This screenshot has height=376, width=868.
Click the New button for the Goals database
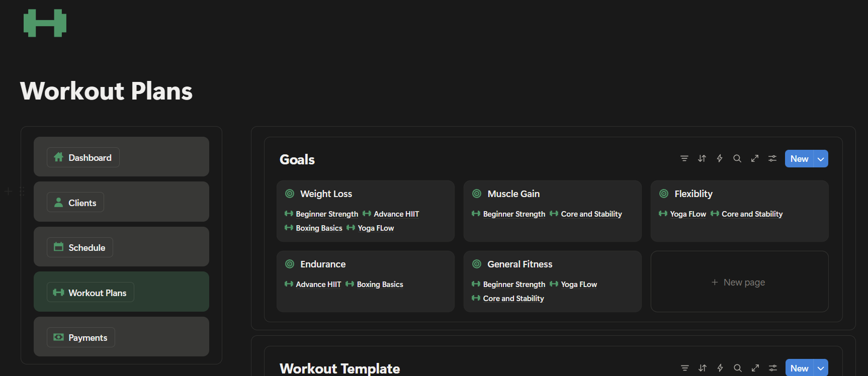pos(799,158)
